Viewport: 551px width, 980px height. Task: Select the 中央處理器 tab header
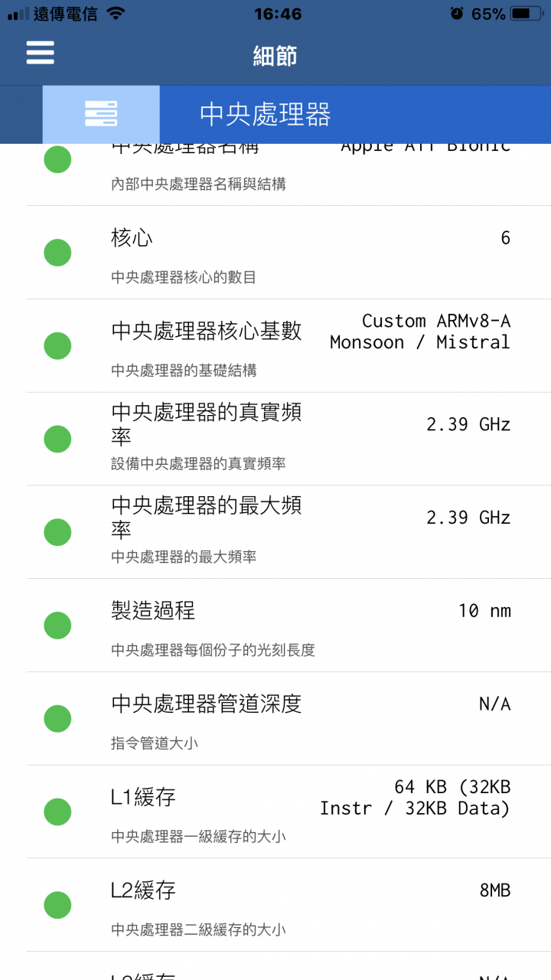tap(266, 114)
